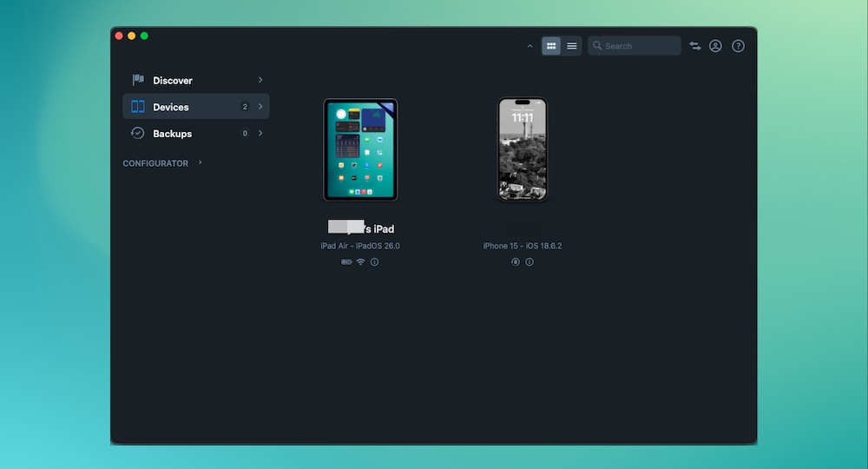Open the help question mark icon
Screen dimensions: 868x469
pos(738,46)
